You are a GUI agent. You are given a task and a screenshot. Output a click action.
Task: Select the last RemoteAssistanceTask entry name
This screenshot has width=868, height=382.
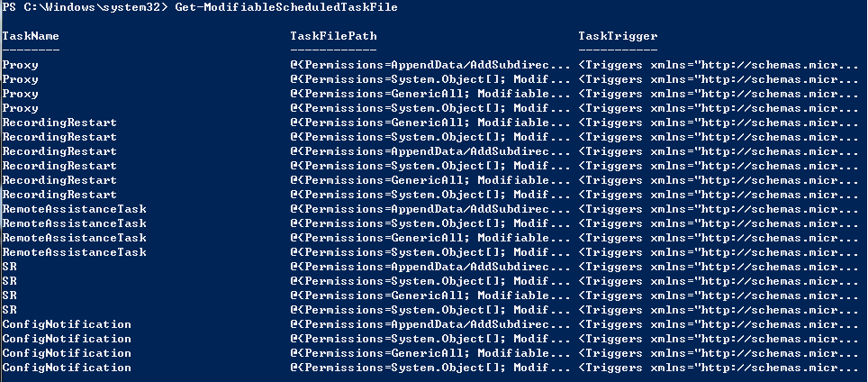pos(74,252)
